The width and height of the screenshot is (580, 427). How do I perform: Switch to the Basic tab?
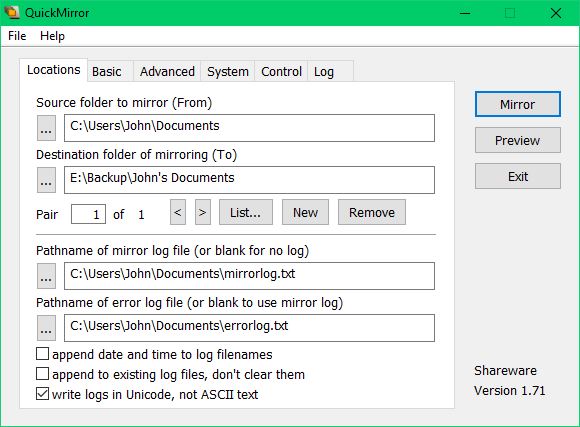107,71
